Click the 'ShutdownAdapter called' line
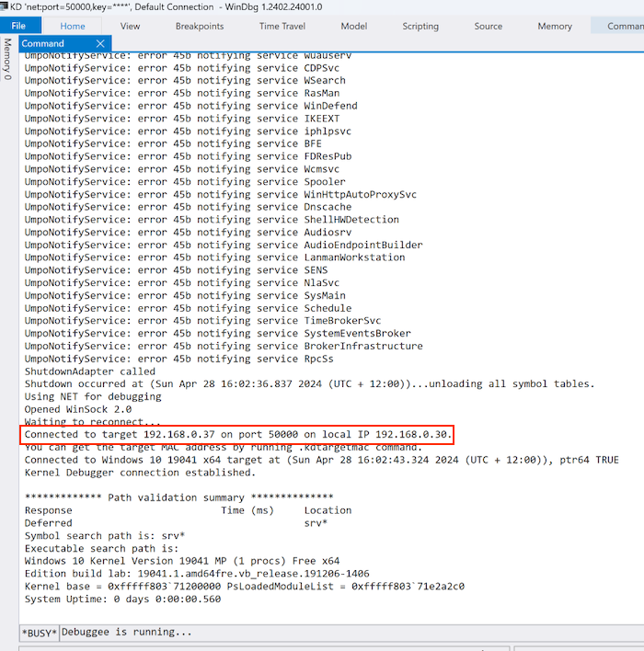Screen dimensions: 644x651 click(x=90, y=371)
